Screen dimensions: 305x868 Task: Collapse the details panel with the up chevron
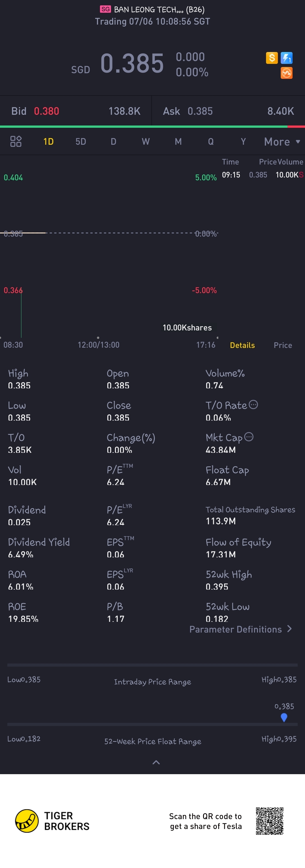156,763
